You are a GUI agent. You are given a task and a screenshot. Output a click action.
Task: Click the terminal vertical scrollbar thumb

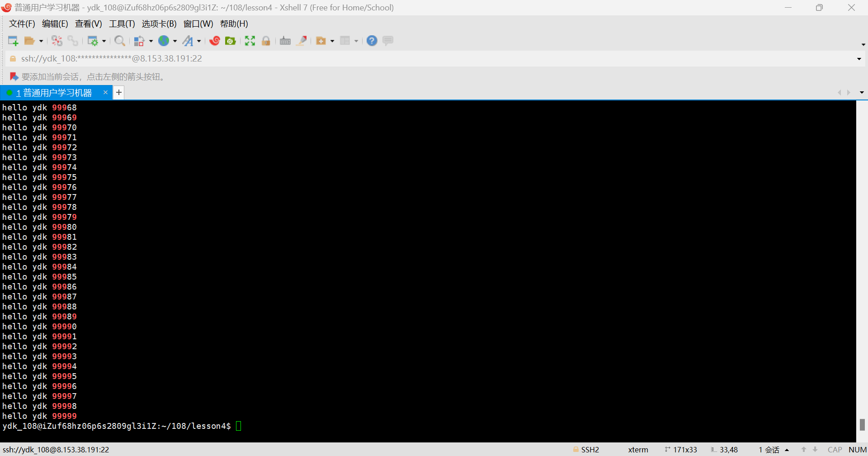pyautogui.click(x=862, y=425)
